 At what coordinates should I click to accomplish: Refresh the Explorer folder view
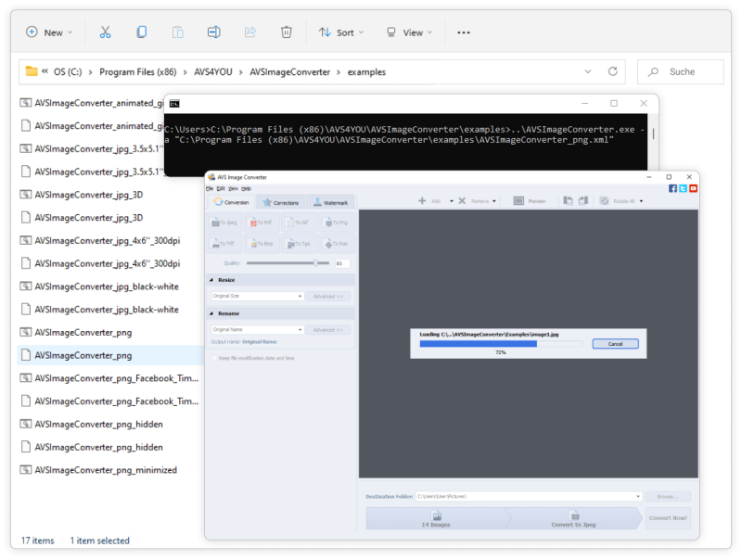click(x=613, y=71)
